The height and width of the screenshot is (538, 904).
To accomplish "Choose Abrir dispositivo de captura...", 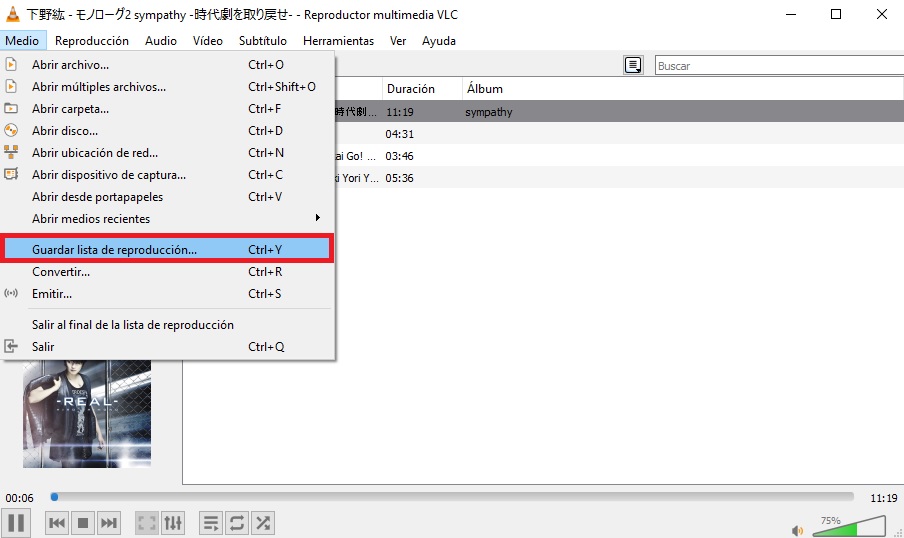I will tap(167, 174).
